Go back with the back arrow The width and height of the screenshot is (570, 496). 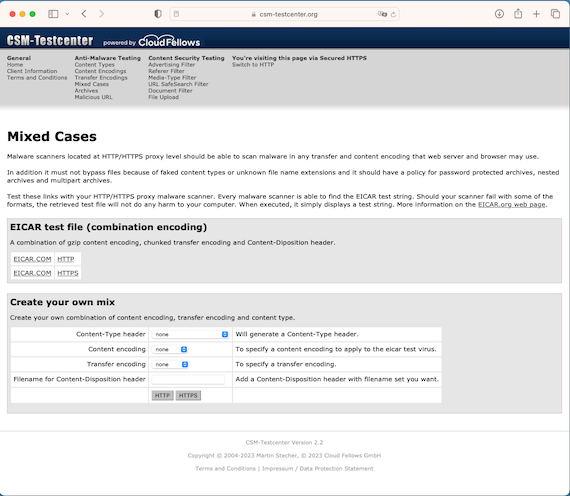[84, 14]
